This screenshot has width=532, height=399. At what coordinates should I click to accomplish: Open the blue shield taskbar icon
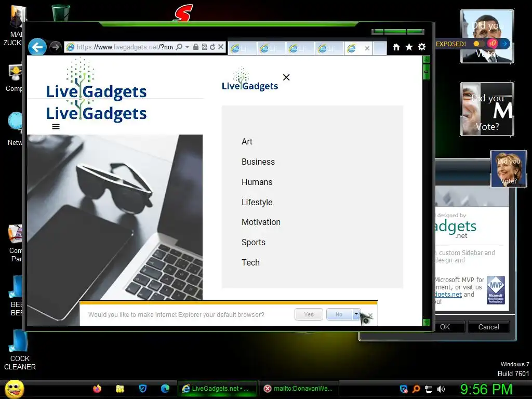tap(143, 389)
